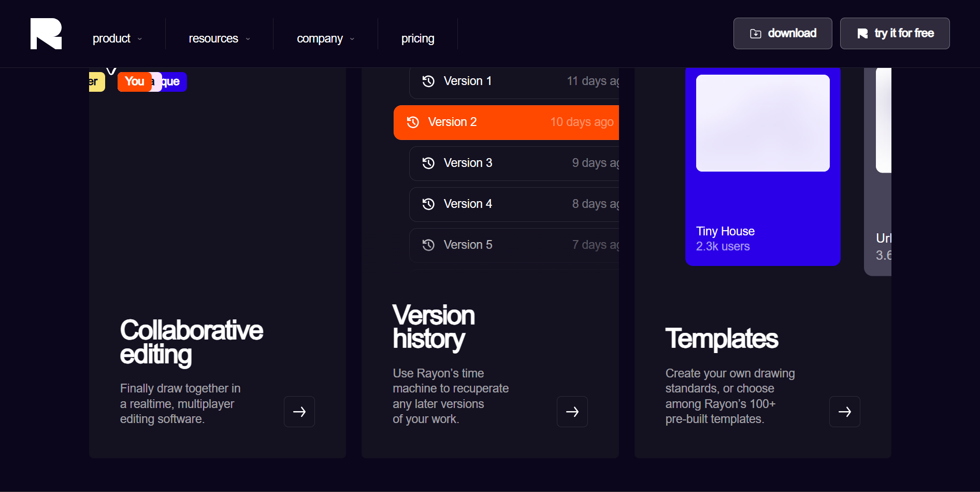Expand the company menu chevron
This screenshot has width=980, height=492.
tap(352, 39)
